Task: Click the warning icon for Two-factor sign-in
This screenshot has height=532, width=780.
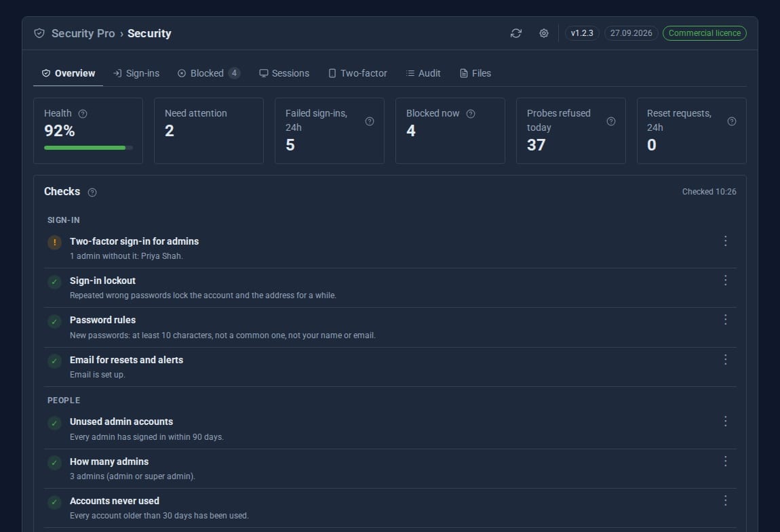Action: click(x=55, y=243)
